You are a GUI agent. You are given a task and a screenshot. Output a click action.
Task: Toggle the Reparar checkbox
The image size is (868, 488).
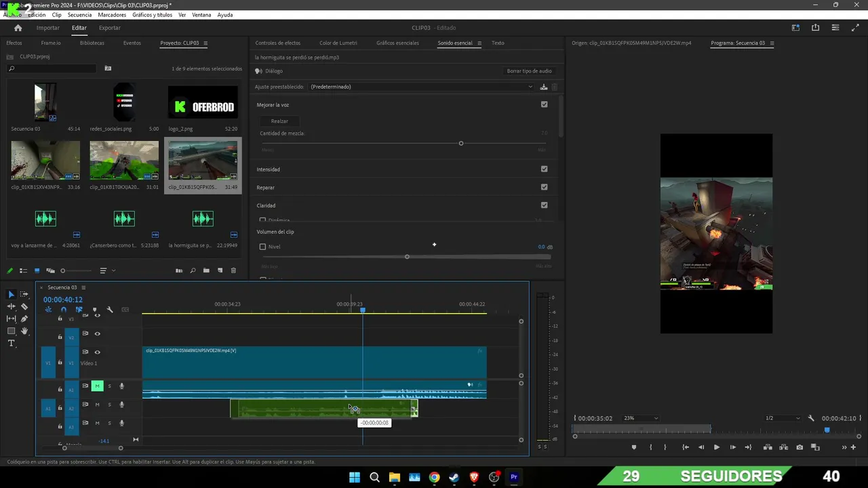point(544,187)
